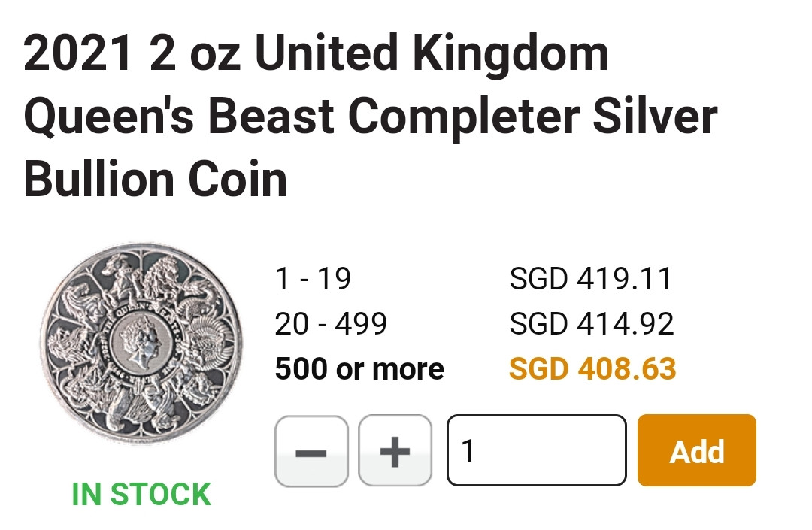Increase quantity with the plus button
The image size is (812, 530).
click(395, 451)
